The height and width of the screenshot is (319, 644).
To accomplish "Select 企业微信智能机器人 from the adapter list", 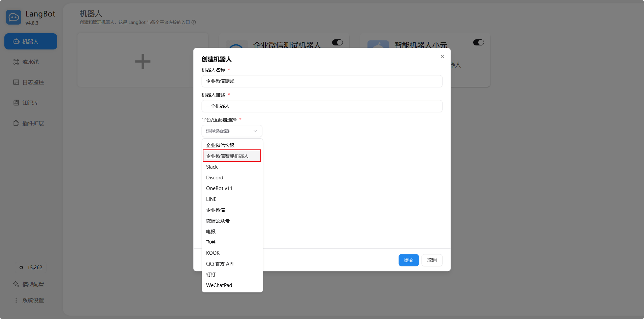I will click(x=232, y=156).
